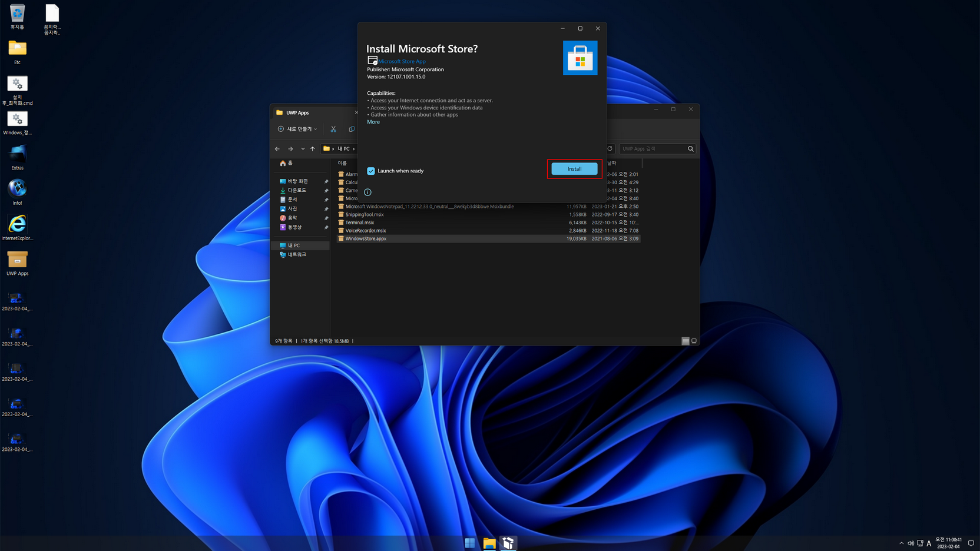
Task: Click the pin icon next to 바탕 화면
Action: (326, 181)
